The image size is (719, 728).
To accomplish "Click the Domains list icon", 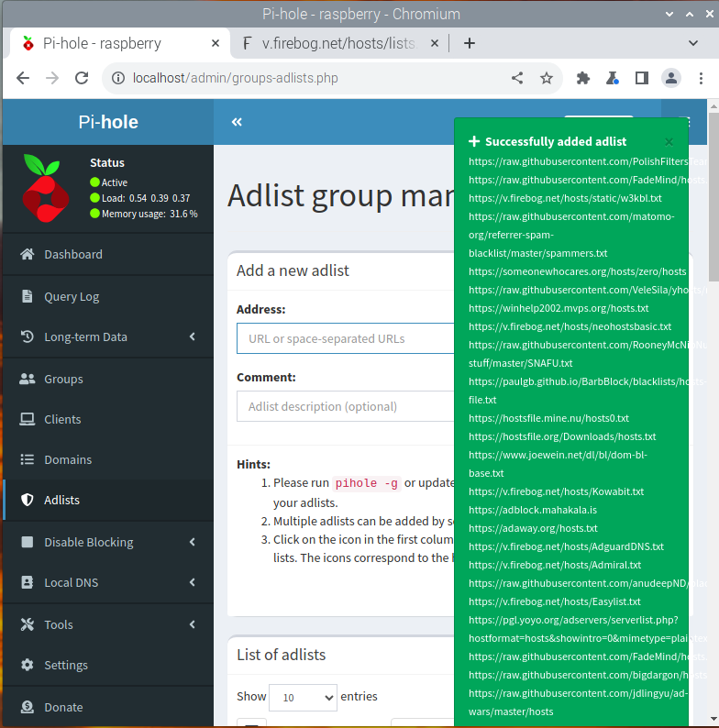I will click(27, 459).
